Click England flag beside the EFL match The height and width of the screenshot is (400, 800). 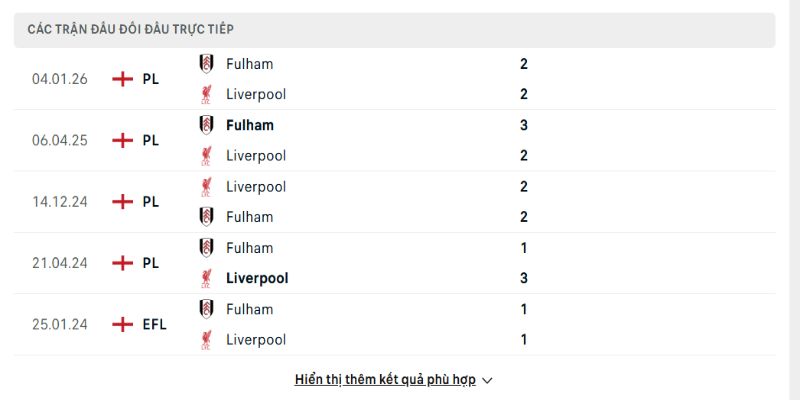[123, 324]
